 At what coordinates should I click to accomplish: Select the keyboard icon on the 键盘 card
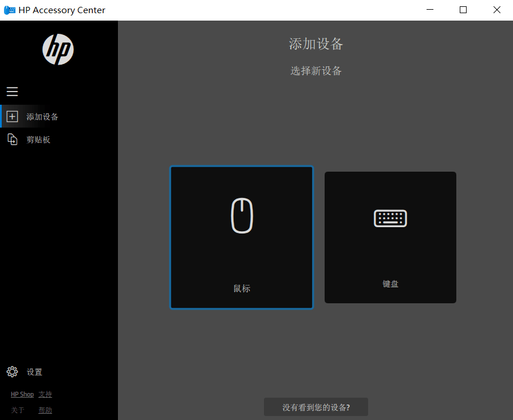[x=390, y=218]
